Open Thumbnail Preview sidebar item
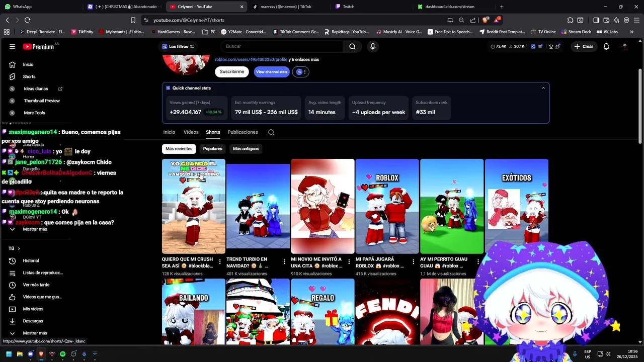This screenshot has height=362, width=644. point(42,101)
